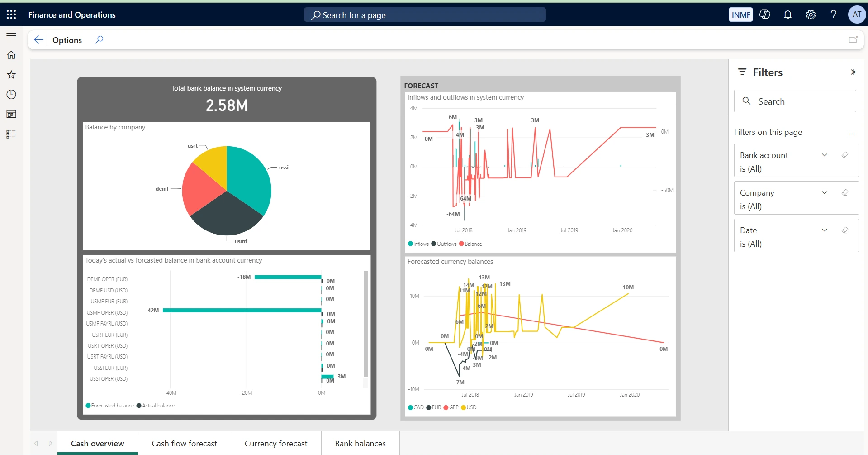Click the Filters search field
Screen dimensions: 868x455
795,101
